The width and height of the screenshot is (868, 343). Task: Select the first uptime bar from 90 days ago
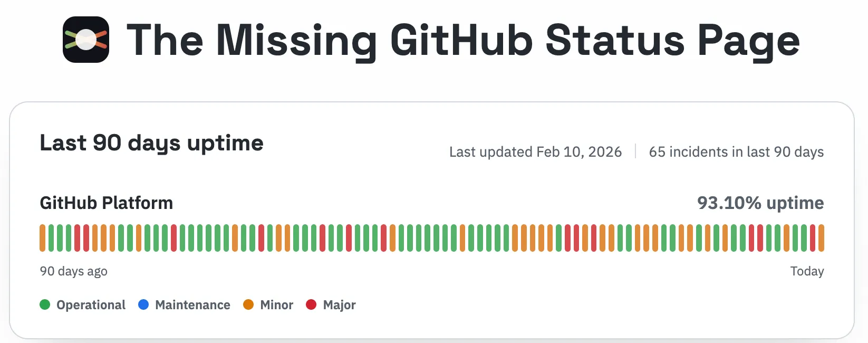(42, 237)
